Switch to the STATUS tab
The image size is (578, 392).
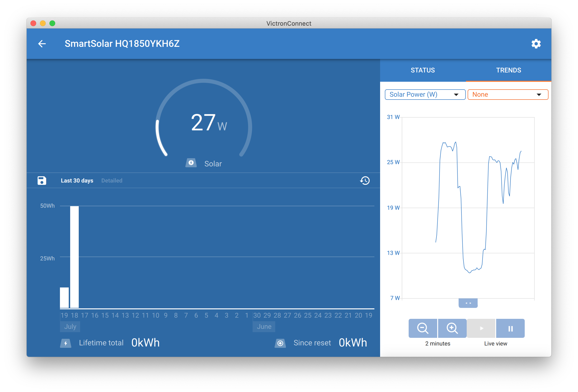[x=422, y=70]
